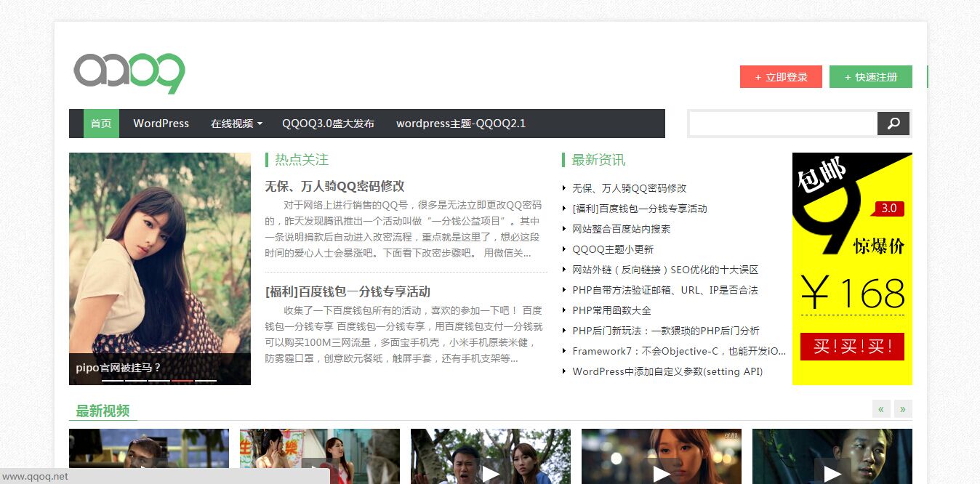Open PHP后门新玩法 news link
The image size is (980, 484).
666,331
